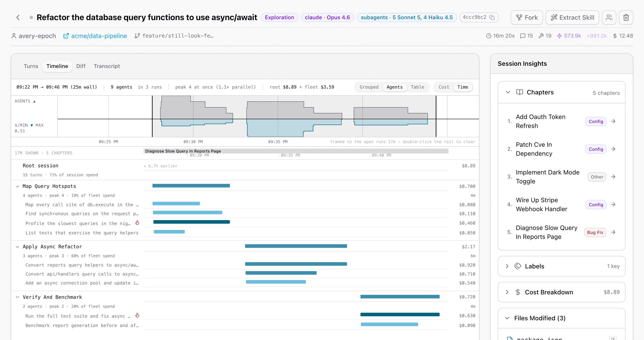Image resolution: width=644 pixels, height=340 pixels.
Task: Select the Agents view mode
Action: coord(394,87)
